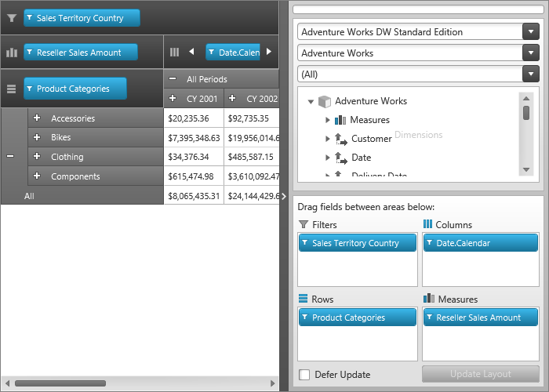This screenshot has width=549, height=392.
Task: Click the horizontal scrollbar thumb under the pivot grid
Action: tap(60, 383)
